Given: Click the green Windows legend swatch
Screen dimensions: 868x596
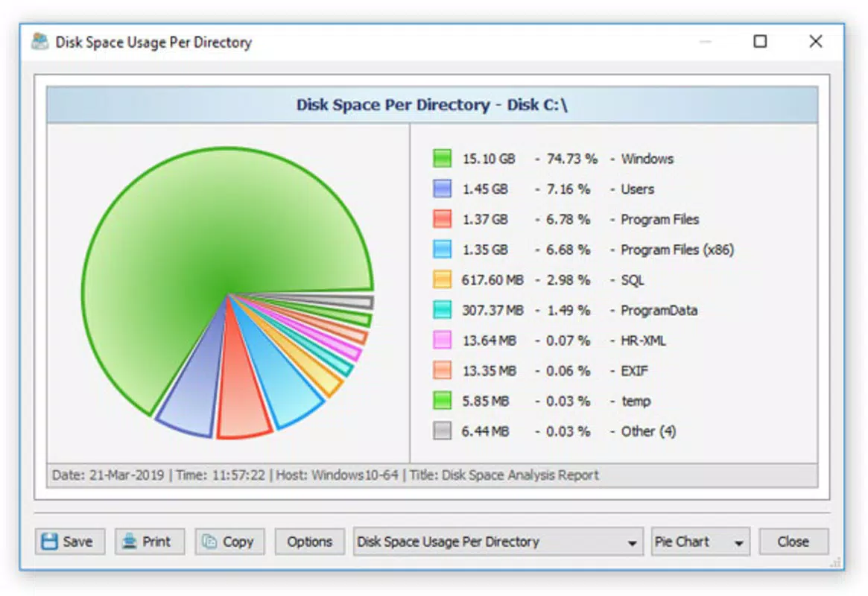Looking at the screenshot, I should [x=442, y=158].
